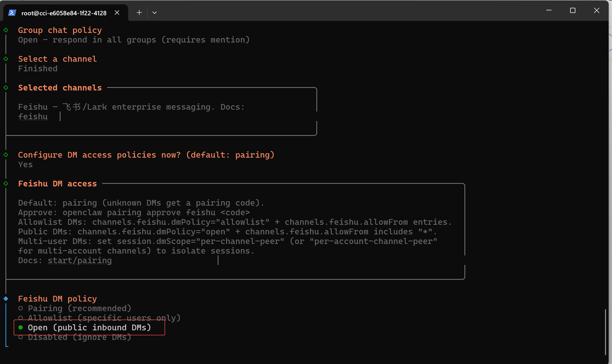The height and width of the screenshot is (364, 612).
Task: Click the "Select a channel" heading
Action: point(57,59)
